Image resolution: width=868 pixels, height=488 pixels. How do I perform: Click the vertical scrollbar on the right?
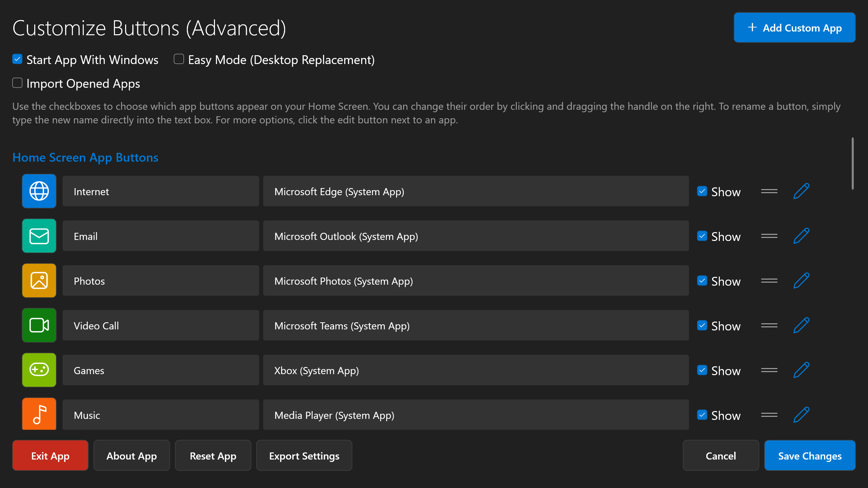[x=853, y=163]
